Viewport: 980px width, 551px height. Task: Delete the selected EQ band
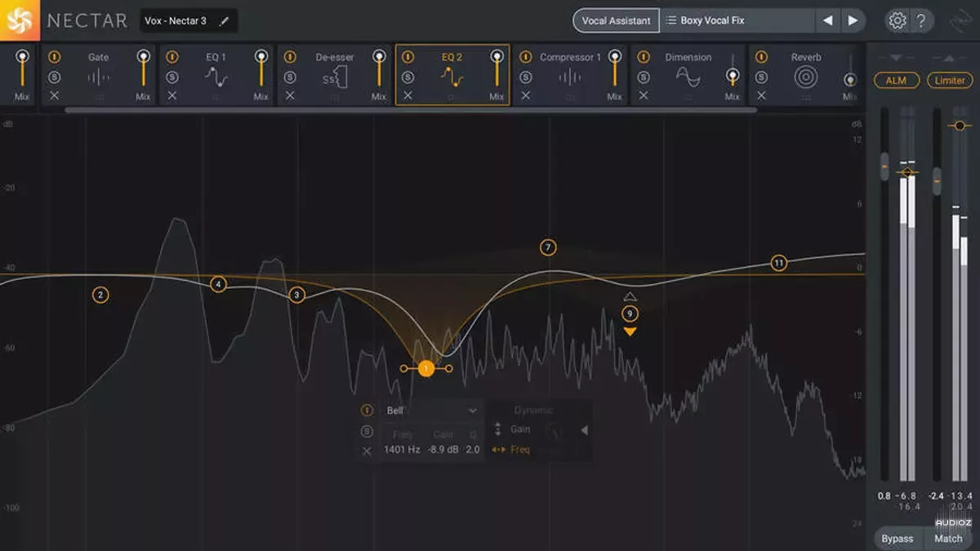pyautogui.click(x=367, y=451)
